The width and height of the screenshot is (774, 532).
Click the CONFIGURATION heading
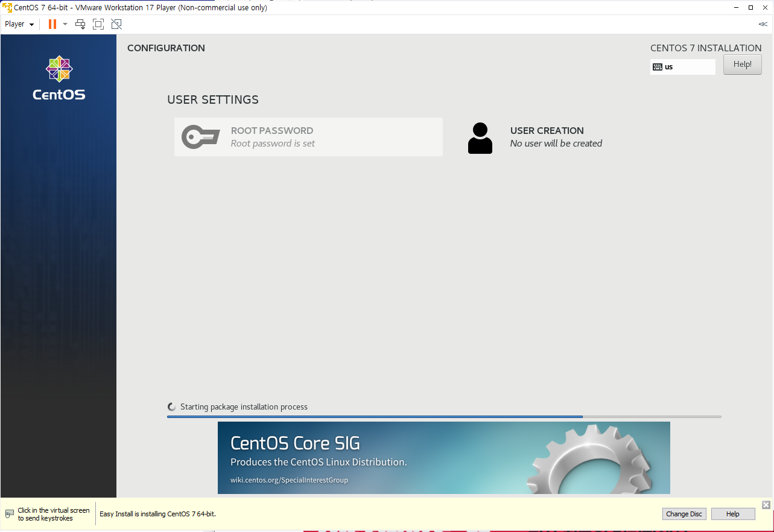click(x=166, y=48)
